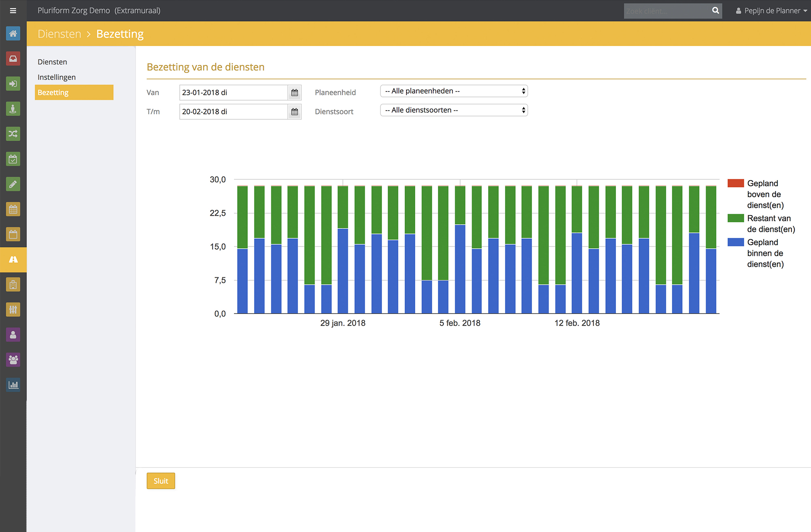Expand the Alle planeenheden dropdown
The width and height of the screenshot is (811, 532).
pos(454,91)
